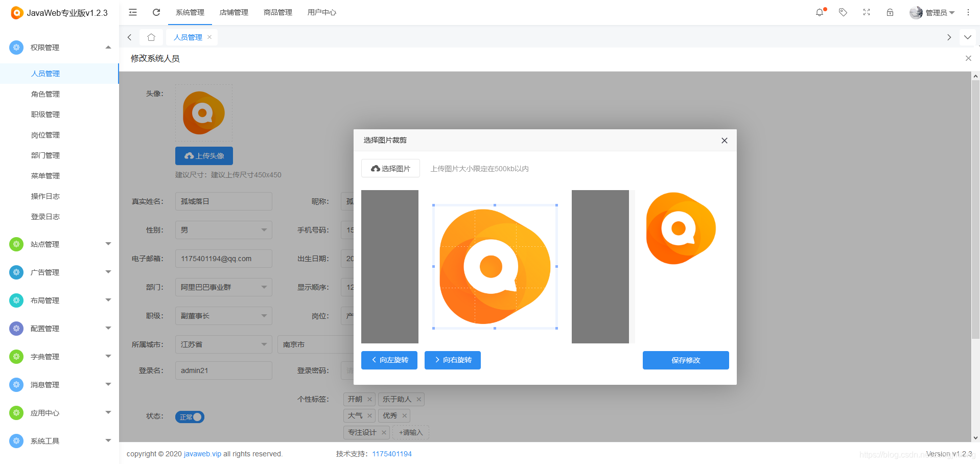Image resolution: width=980 pixels, height=464 pixels.
Task: Close the 修改系统人员 panel
Action: coord(968,58)
